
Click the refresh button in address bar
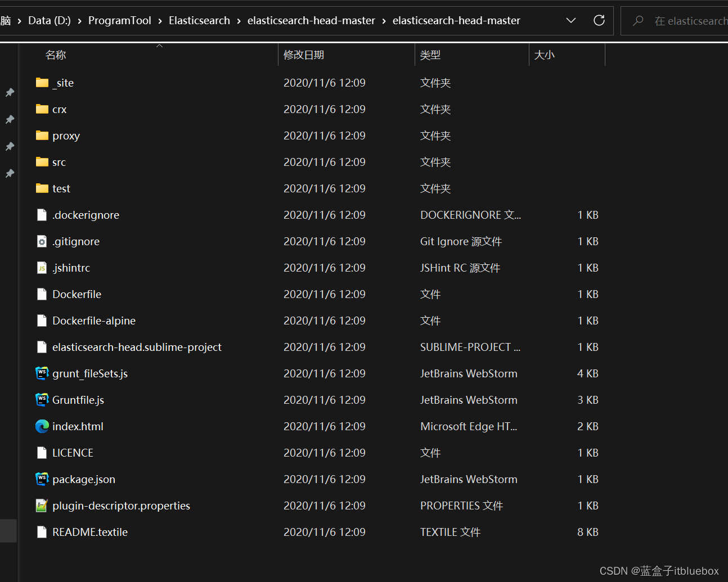pyautogui.click(x=599, y=21)
